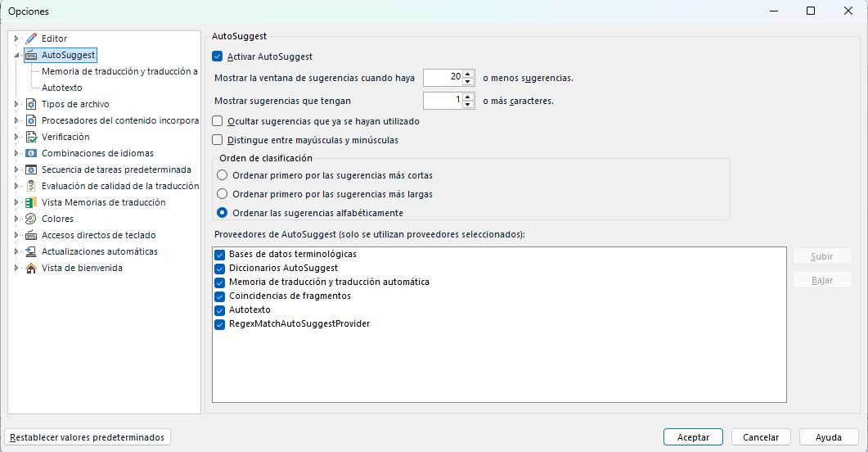Click the Colores palette icon
Image resolution: width=868 pixels, height=452 pixels.
pyautogui.click(x=31, y=219)
